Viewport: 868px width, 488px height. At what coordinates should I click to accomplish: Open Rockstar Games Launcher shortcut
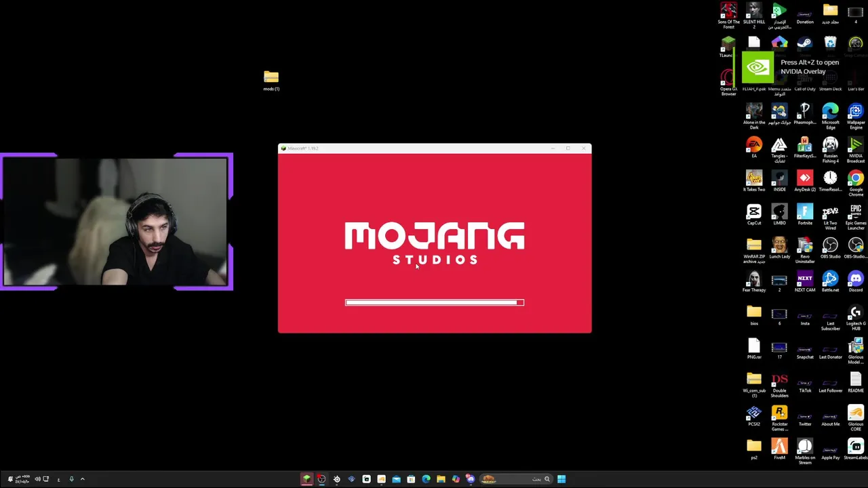[779, 418]
